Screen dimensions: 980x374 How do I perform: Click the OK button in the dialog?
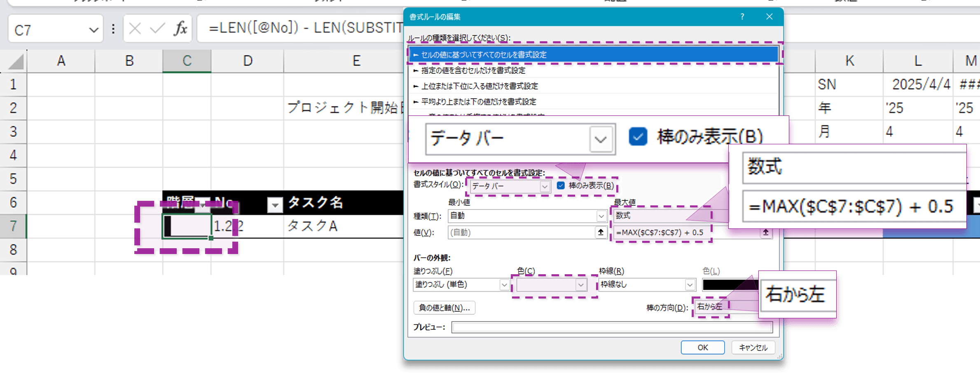click(x=702, y=347)
